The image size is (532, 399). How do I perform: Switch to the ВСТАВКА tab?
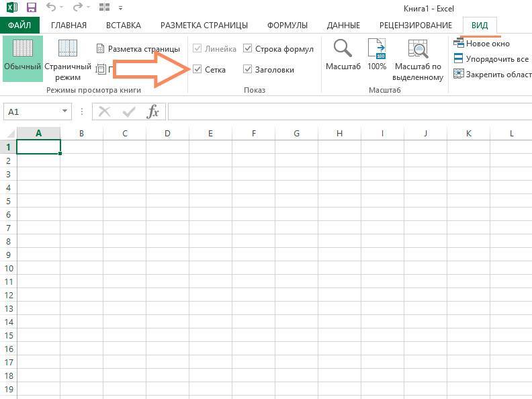[124, 26]
